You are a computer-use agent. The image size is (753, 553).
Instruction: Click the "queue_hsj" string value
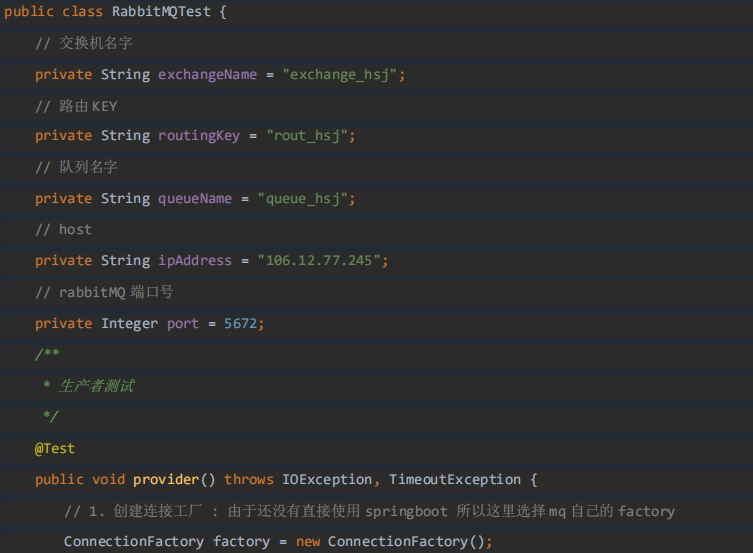[x=303, y=199]
